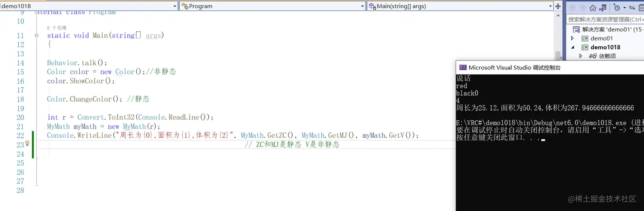Select the 依赖项 tree item

[x=607, y=56]
